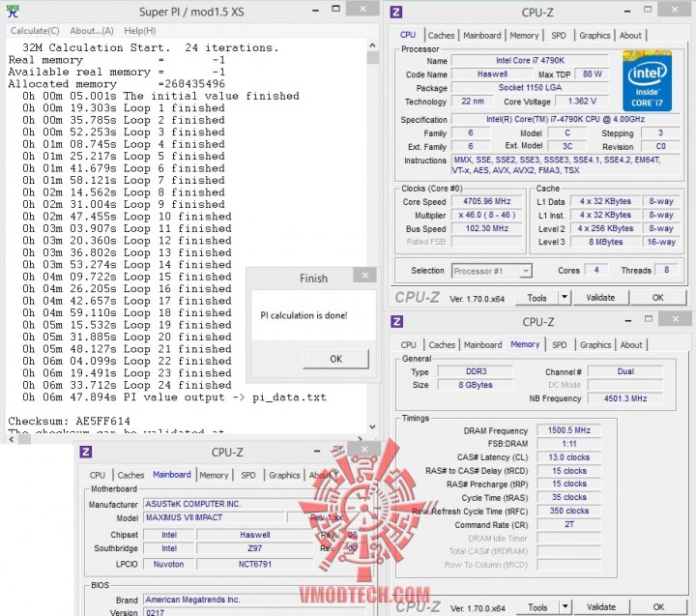Click the Checksum: AE5FF614 line

click(70, 421)
